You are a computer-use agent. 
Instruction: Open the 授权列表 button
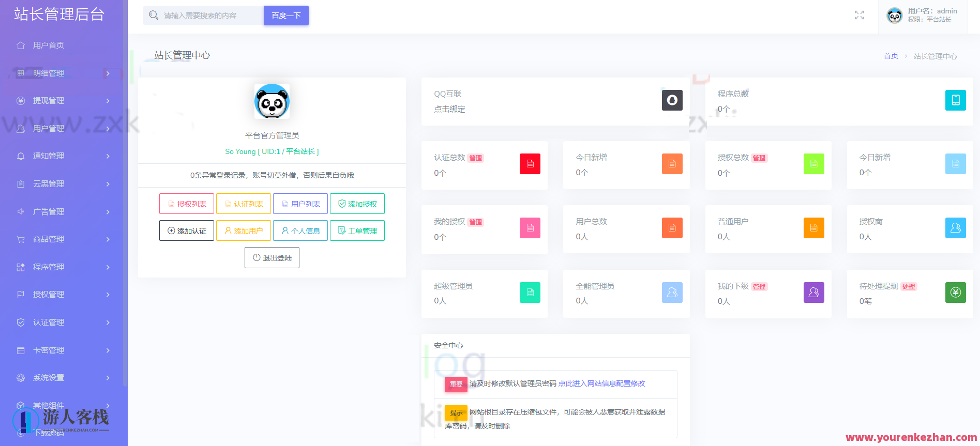point(187,204)
